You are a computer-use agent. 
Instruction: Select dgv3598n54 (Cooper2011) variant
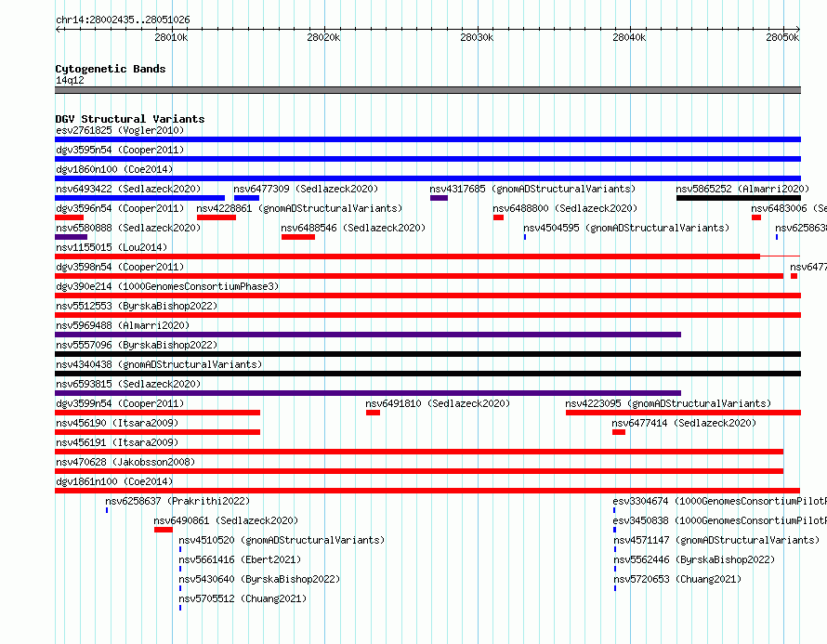120,267
